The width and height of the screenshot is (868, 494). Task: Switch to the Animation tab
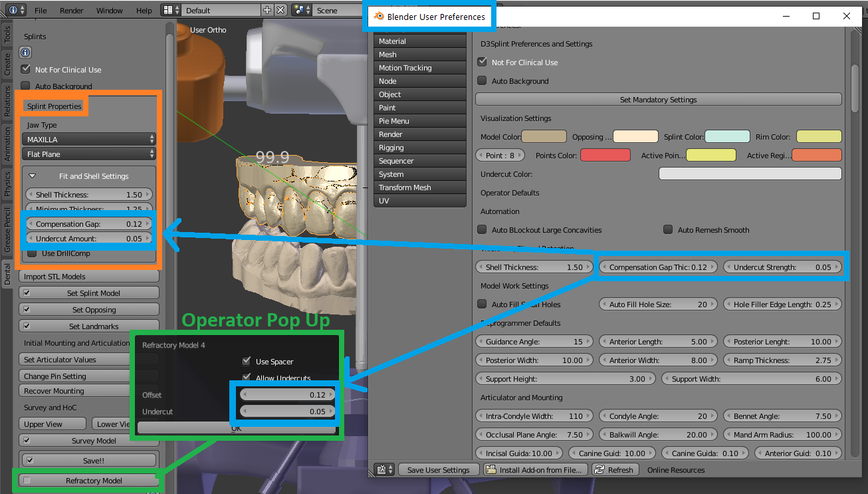pyautogui.click(x=7, y=145)
